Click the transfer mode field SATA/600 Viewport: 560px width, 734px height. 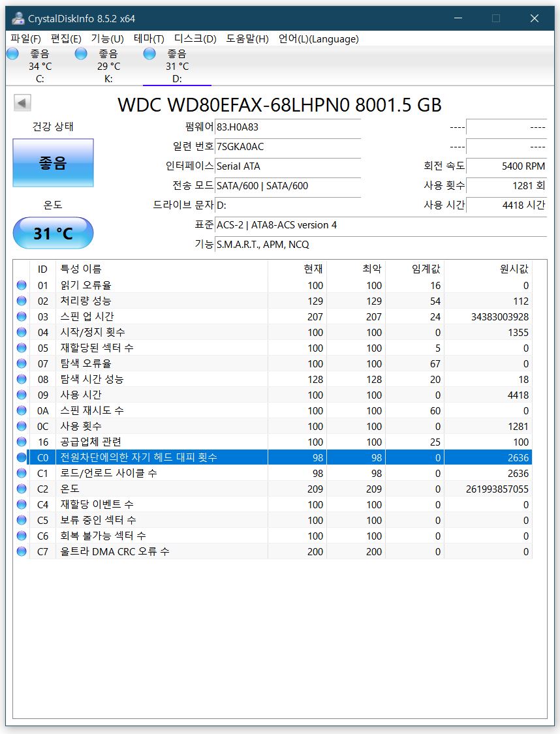pyautogui.click(x=287, y=186)
